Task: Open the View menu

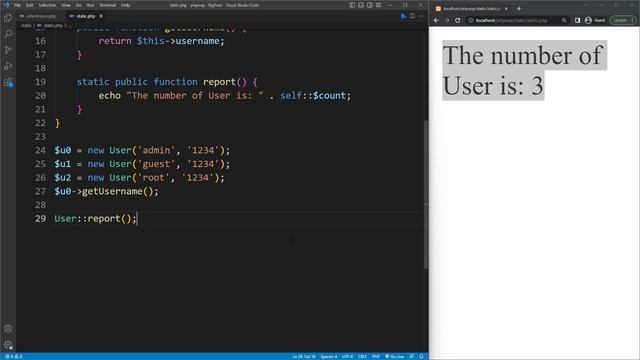Action: pos(66,5)
